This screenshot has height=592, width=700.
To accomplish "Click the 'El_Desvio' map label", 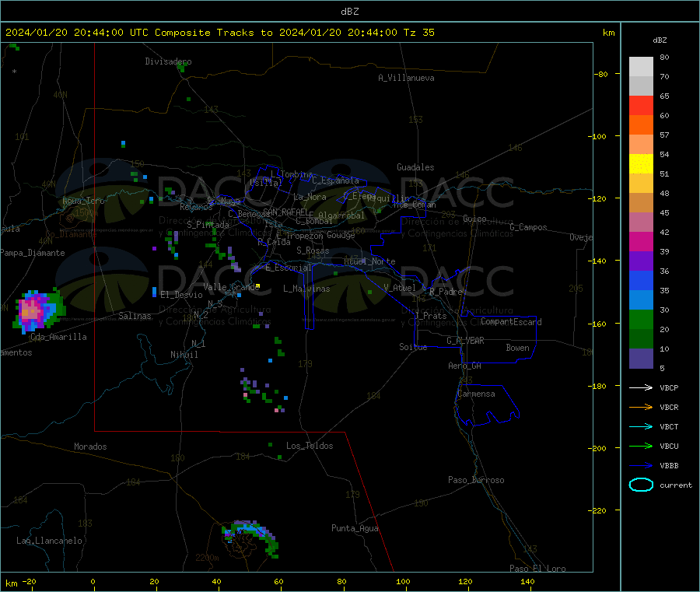I will tap(181, 295).
